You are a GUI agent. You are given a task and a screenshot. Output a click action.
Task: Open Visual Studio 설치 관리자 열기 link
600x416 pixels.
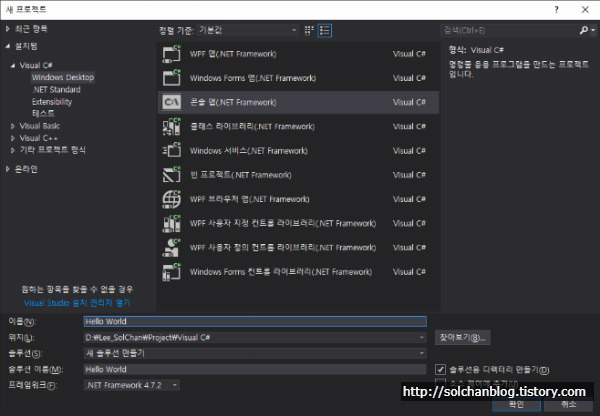click(x=77, y=303)
